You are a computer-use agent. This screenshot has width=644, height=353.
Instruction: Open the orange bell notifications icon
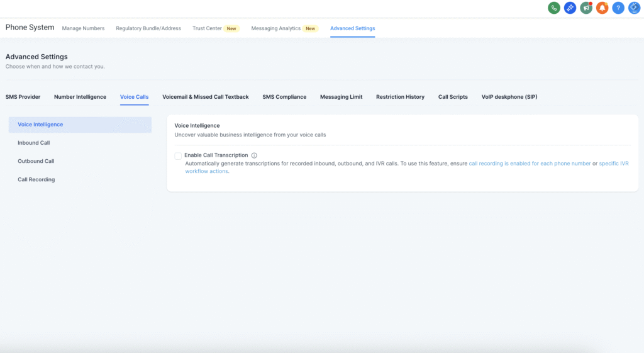602,8
